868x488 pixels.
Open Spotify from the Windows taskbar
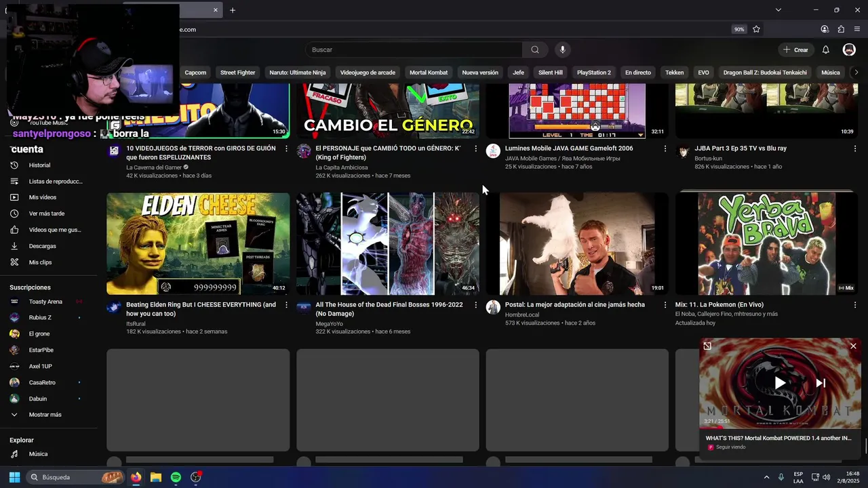176,477
